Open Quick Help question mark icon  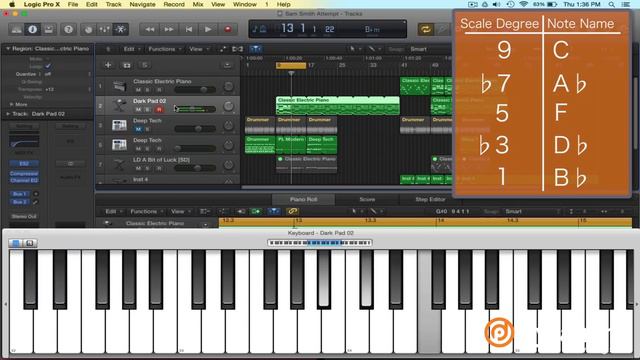69,29
